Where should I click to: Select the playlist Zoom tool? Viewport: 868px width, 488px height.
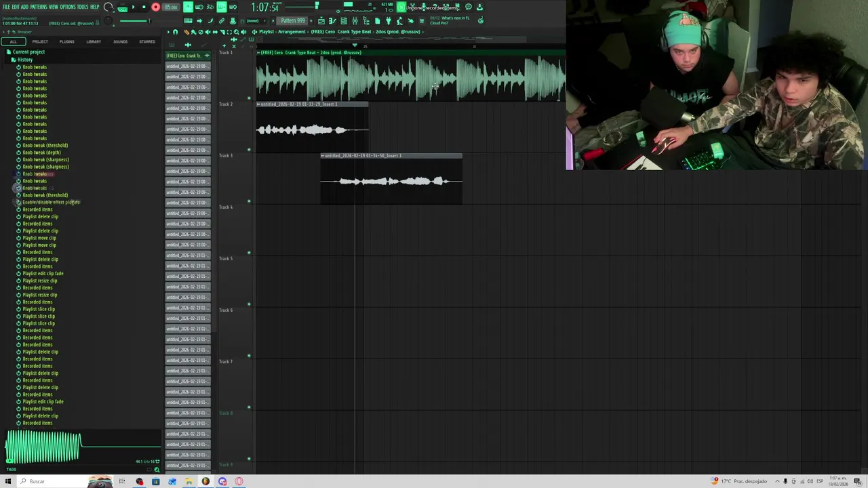click(x=237, y=32)
